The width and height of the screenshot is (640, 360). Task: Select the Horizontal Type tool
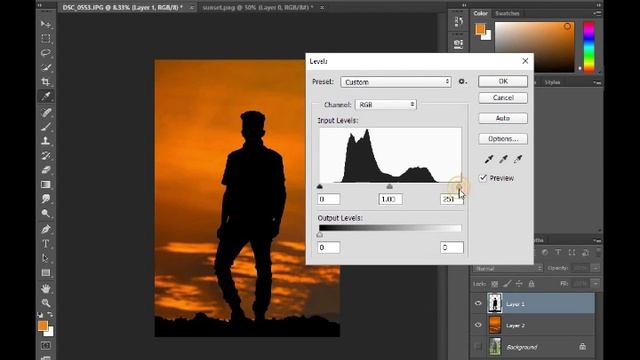click(46, 244)
